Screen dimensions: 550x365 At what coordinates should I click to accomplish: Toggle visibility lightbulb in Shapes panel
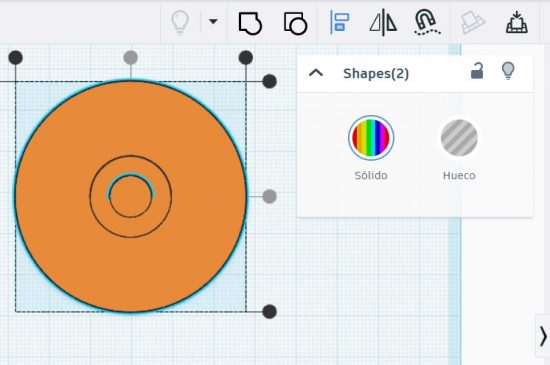(x=508, y=71)
